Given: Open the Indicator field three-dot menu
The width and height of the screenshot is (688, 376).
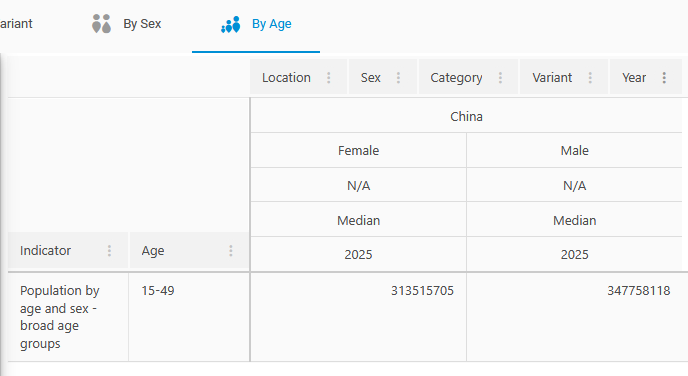Looking at the screenshot, I should click(x=109, y=251).
